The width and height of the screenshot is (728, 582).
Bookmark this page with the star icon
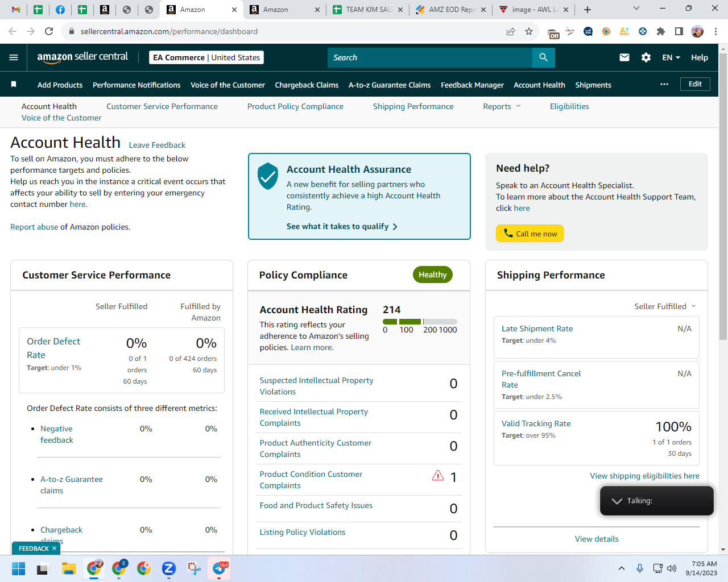click(x=529, y=31)
